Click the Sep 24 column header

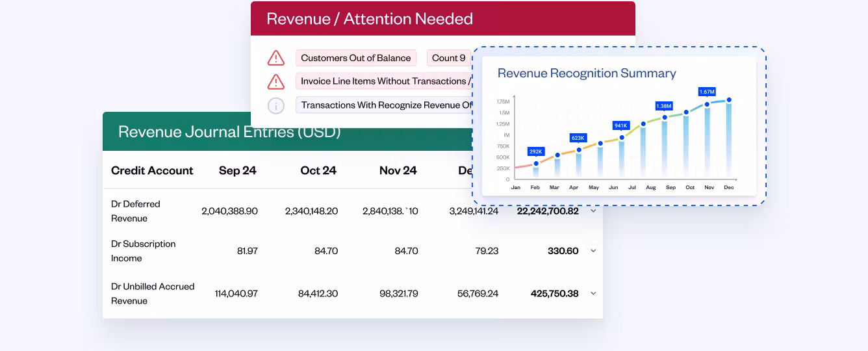[x=237, y=171]
